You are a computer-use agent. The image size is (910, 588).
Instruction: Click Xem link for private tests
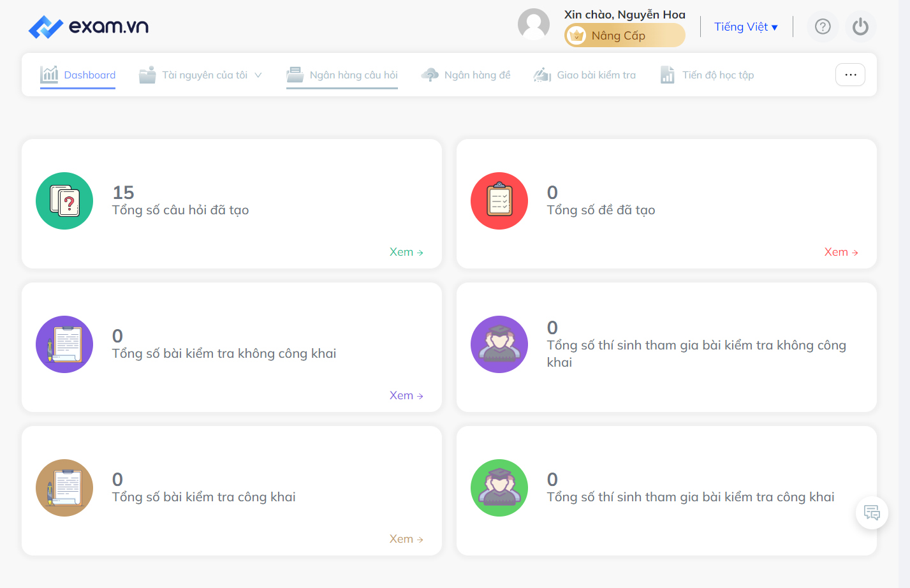406,395
